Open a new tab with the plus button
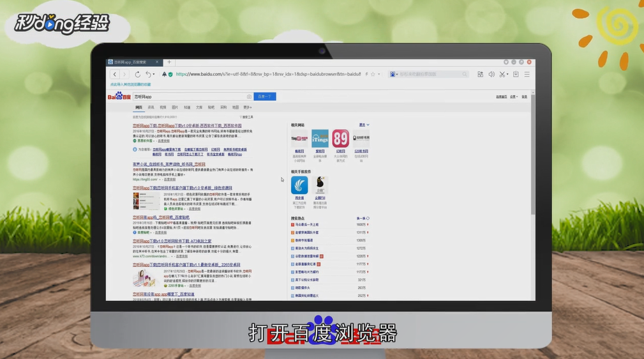This screenshot has width=644, height=359. (x=168, y=62)
